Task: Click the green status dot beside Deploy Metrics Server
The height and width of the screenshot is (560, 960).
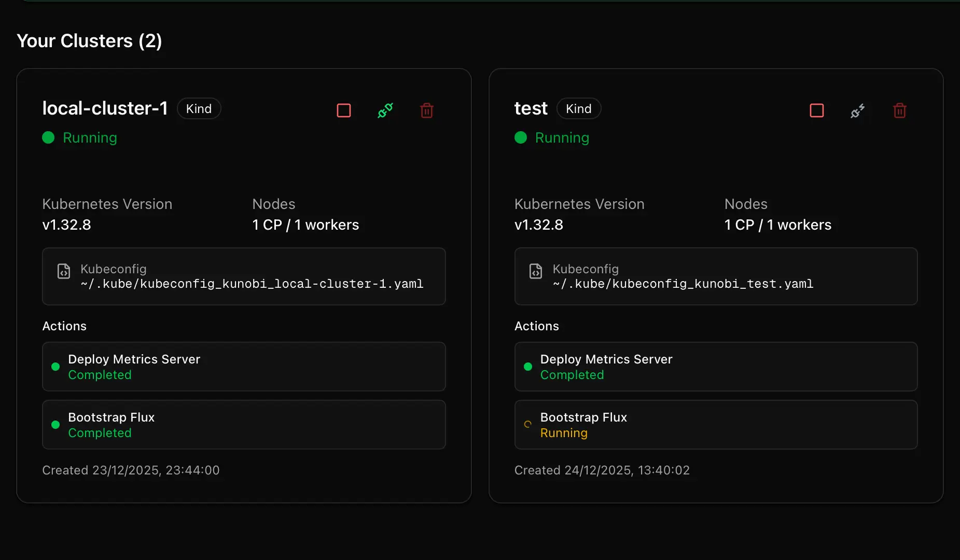Action: pos(55,366)
